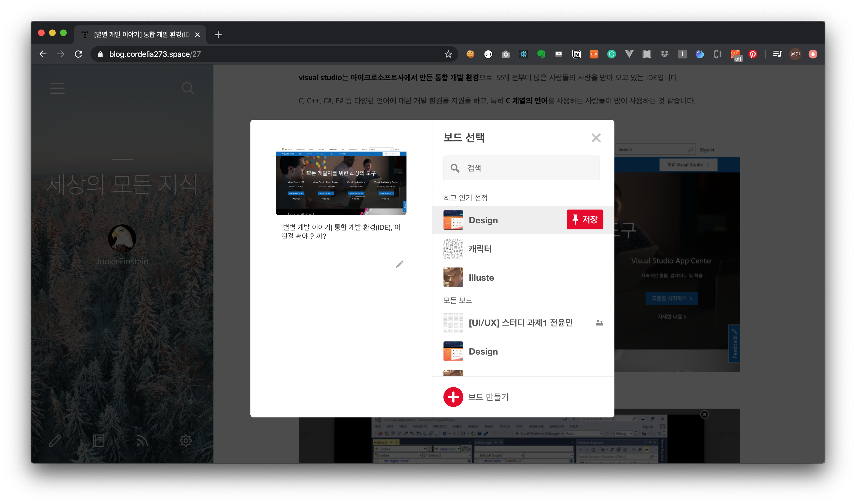The width and height of the screenshot is (856, 504).
Task: Click the browser address bar URL
Action: [x=154, y=54]
